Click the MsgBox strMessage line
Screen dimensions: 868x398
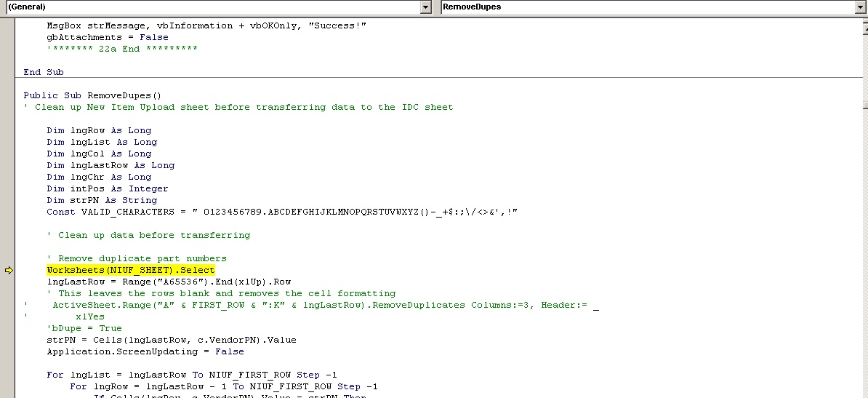tap(206, 25)
